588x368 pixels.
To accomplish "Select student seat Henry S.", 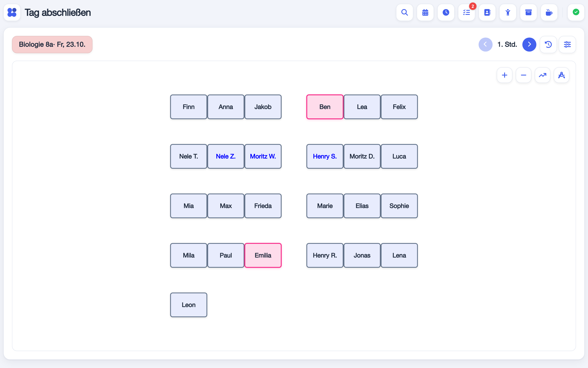I will tap(325, 156).
